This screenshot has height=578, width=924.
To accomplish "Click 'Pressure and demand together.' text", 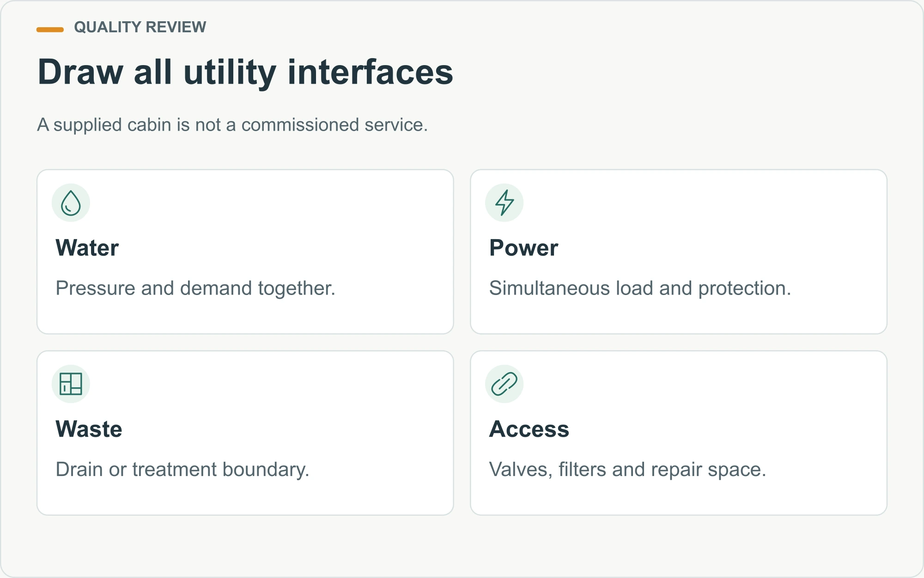I will click(x=195, y=288).
